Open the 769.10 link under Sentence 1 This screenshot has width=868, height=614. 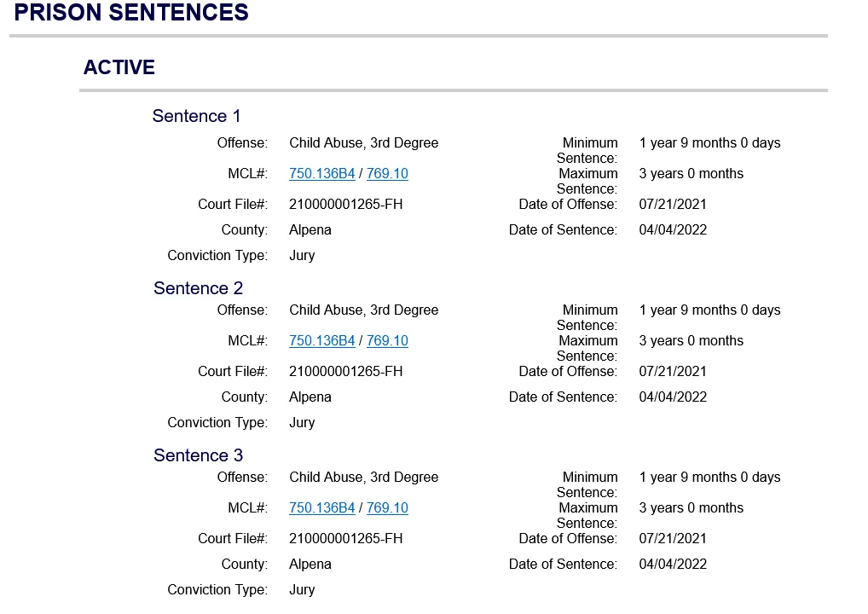pyautogui.click(x=387, y=174)
